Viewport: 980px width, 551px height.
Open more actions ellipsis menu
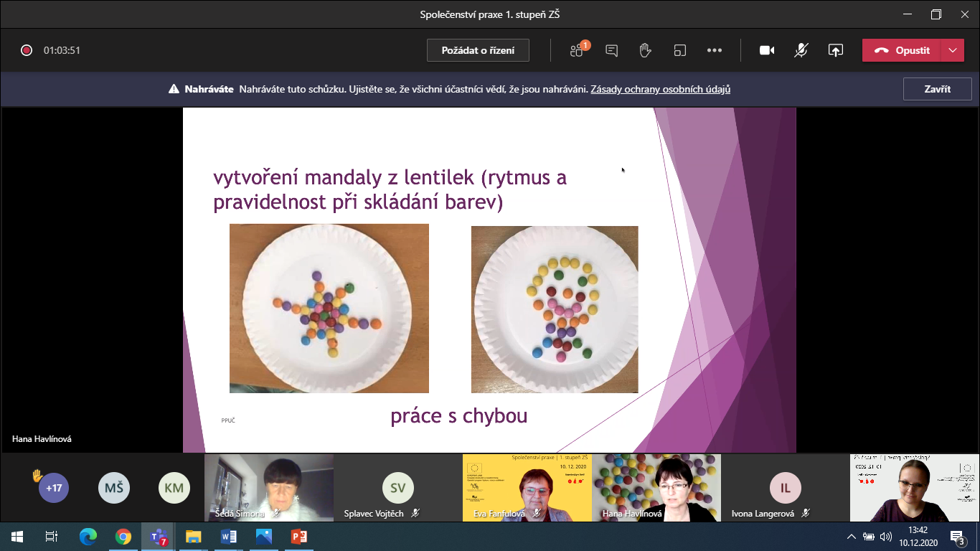tap(714, 50)
